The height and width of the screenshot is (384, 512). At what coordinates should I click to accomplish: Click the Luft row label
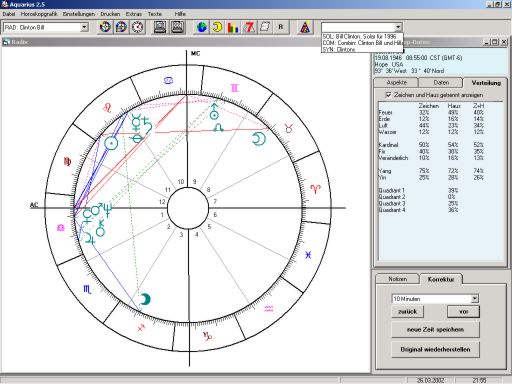383,126
